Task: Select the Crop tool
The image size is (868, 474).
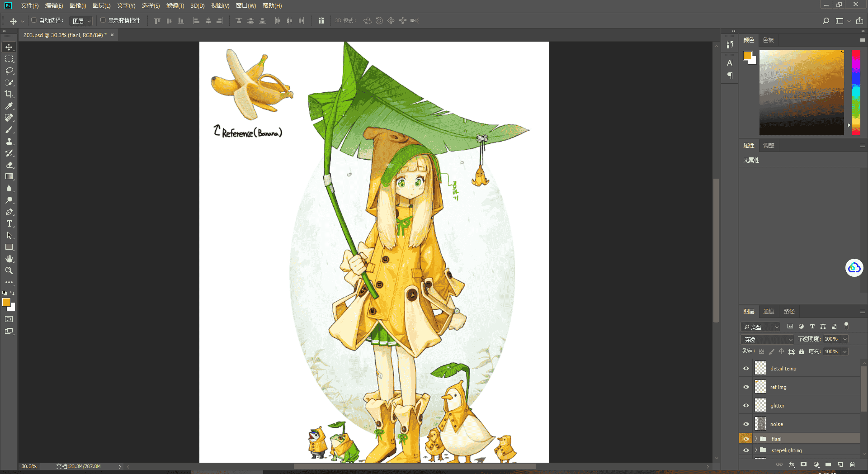Action: pyautogui.click(x=9, y=94)
